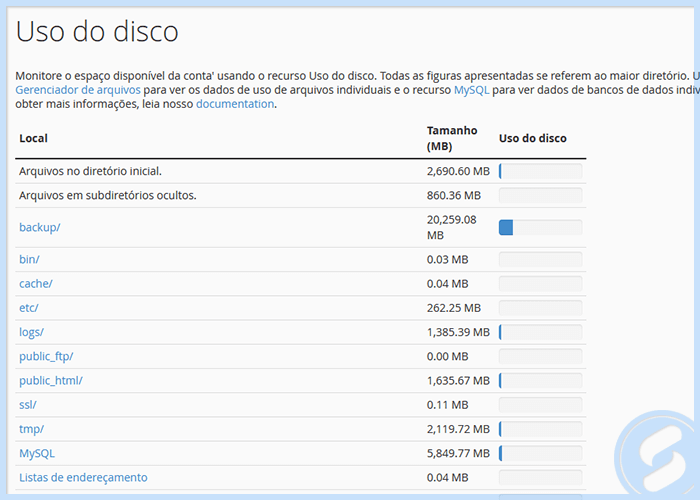
Task: Open the MySQL link in description
Action: (471, 90)
